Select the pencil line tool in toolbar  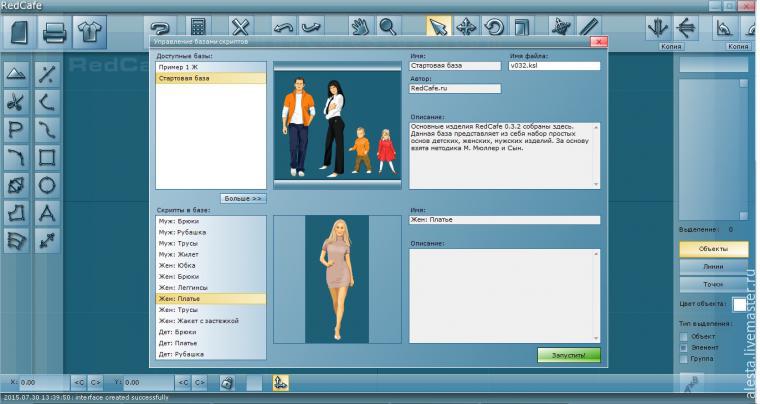[589, 27]
